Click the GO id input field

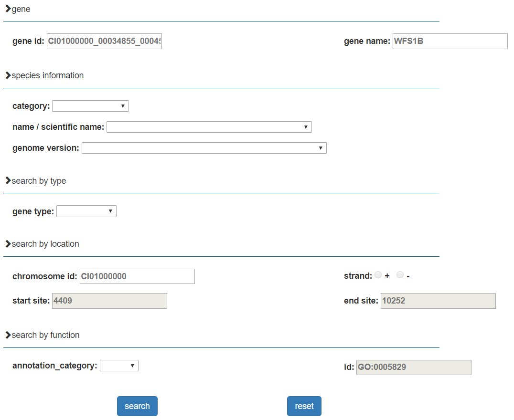tap(414, 367)
